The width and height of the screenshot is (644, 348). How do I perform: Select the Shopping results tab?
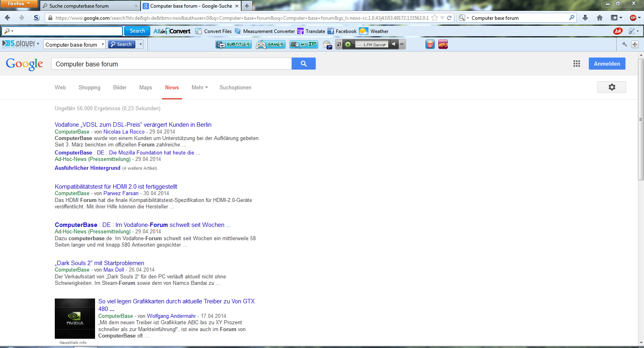(x=89, y=87)
